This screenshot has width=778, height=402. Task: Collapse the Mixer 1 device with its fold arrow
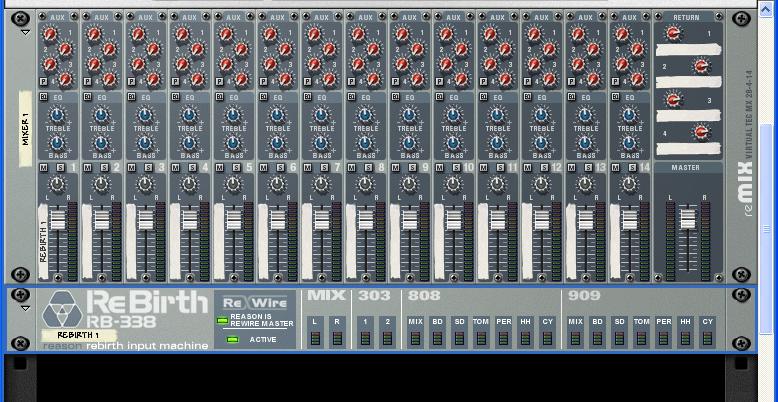[x=25, y=33]
